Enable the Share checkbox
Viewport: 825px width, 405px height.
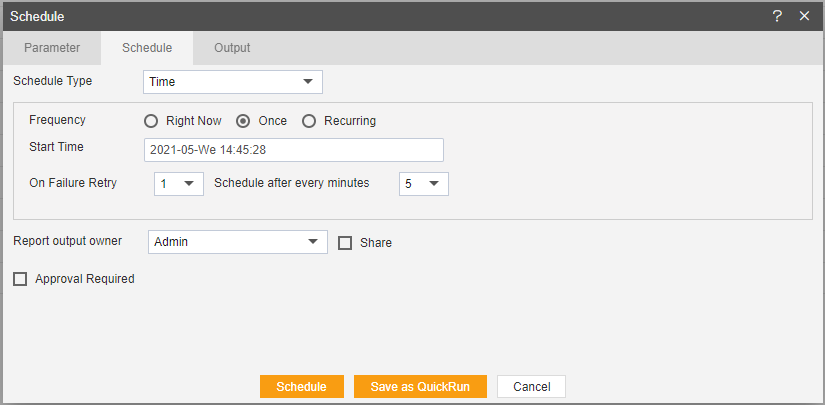point(345,243)
